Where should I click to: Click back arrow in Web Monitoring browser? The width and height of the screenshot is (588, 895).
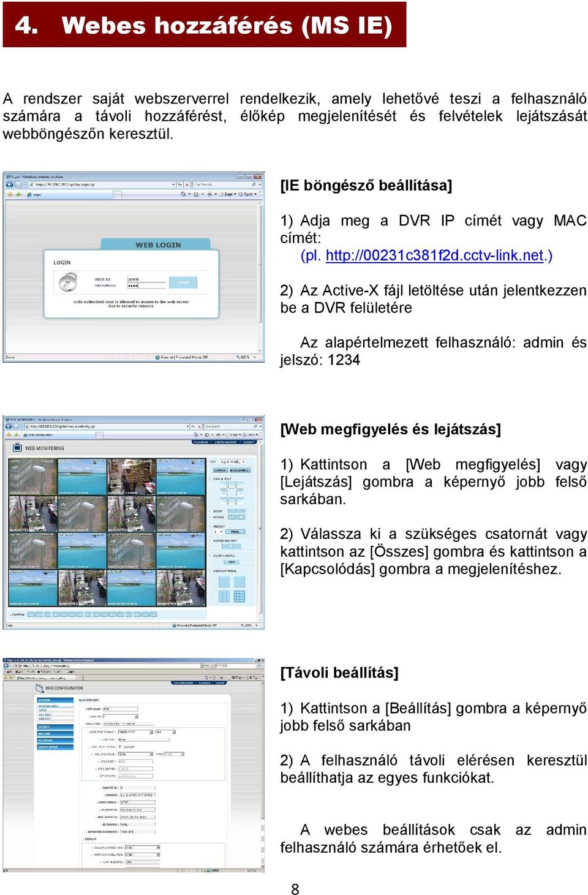pos(9,426)
